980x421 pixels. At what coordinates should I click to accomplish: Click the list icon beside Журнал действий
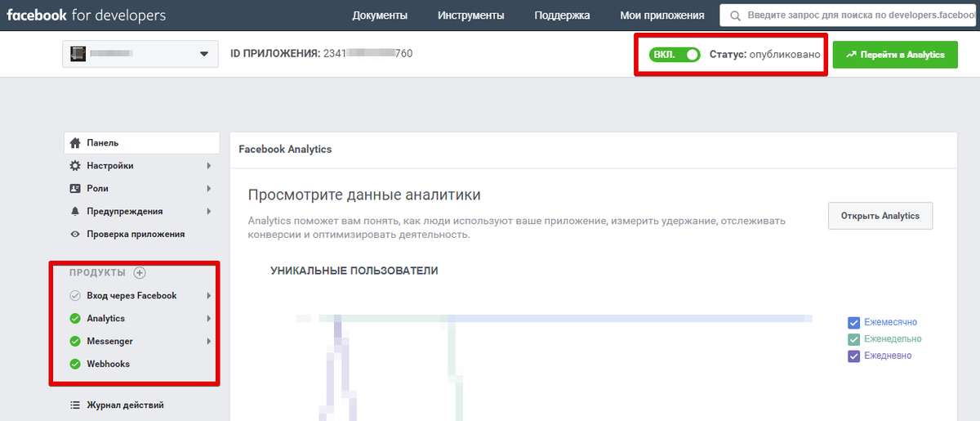(x=75, y=405)
